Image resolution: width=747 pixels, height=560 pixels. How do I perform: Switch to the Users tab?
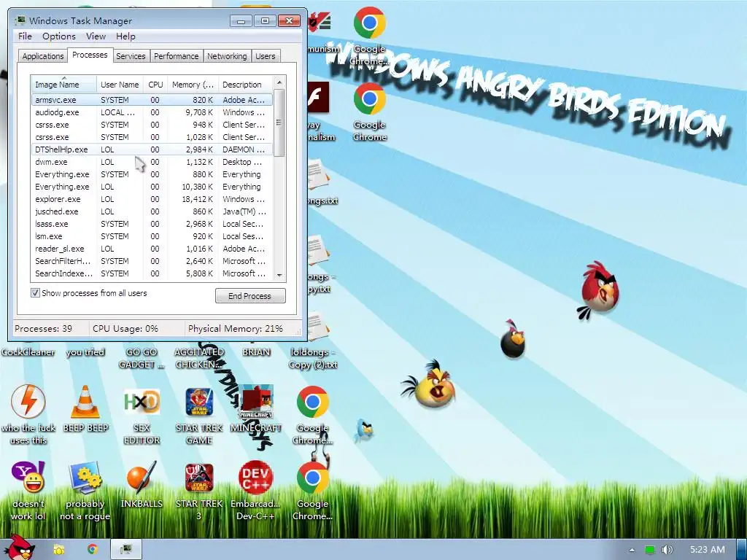tap(266, 56)
